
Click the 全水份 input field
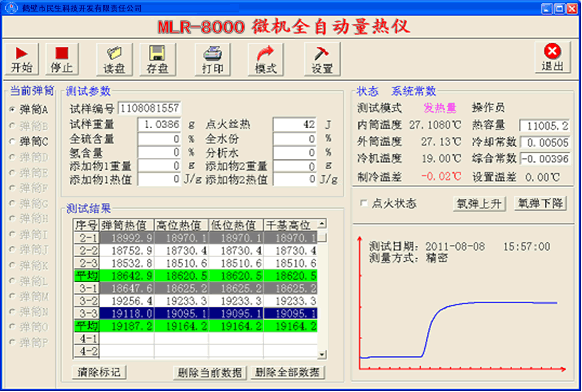295,139
